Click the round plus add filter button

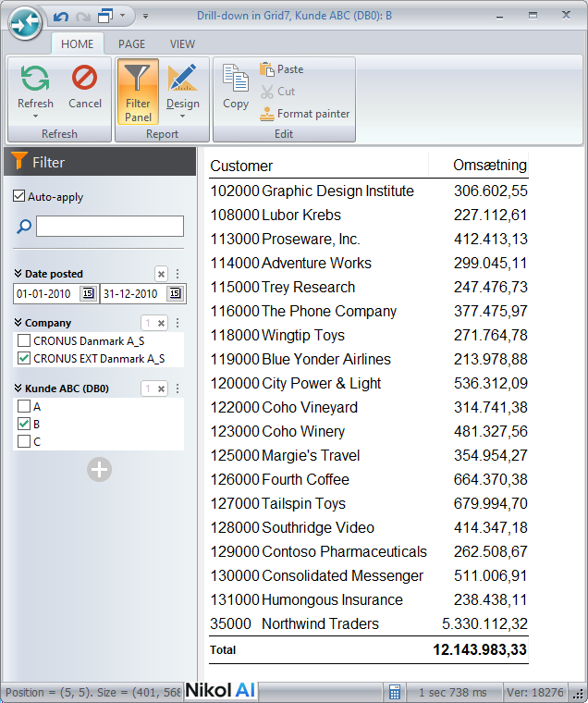coord(100,470)
